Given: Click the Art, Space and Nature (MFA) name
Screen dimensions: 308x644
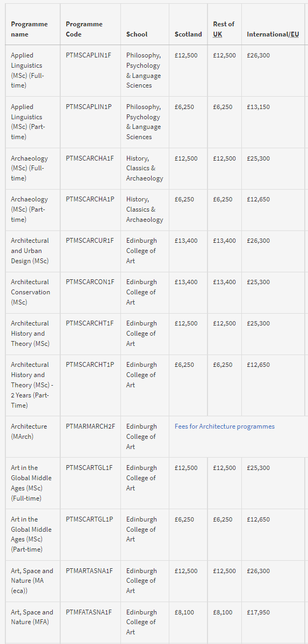Looking at the screenshot, I should coord(32,617).
